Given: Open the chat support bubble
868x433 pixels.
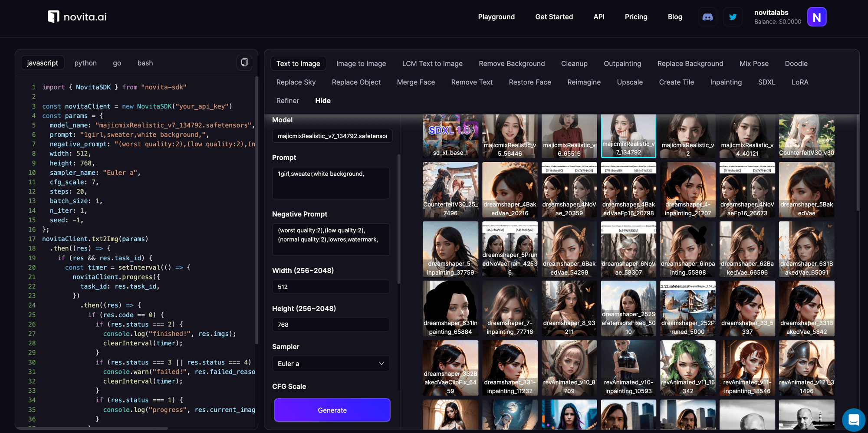Looking at the screenshot, I should 854,420.
